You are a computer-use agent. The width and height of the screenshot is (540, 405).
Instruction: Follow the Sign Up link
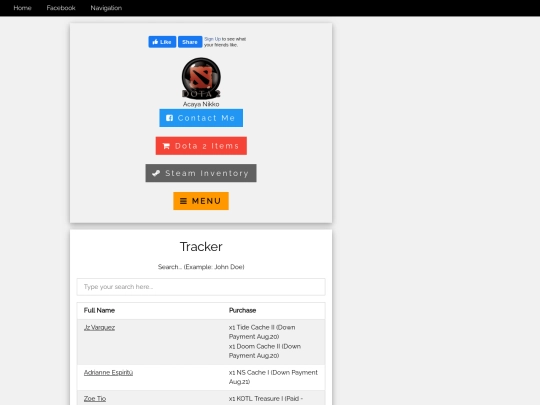click(x=212, y=39)
